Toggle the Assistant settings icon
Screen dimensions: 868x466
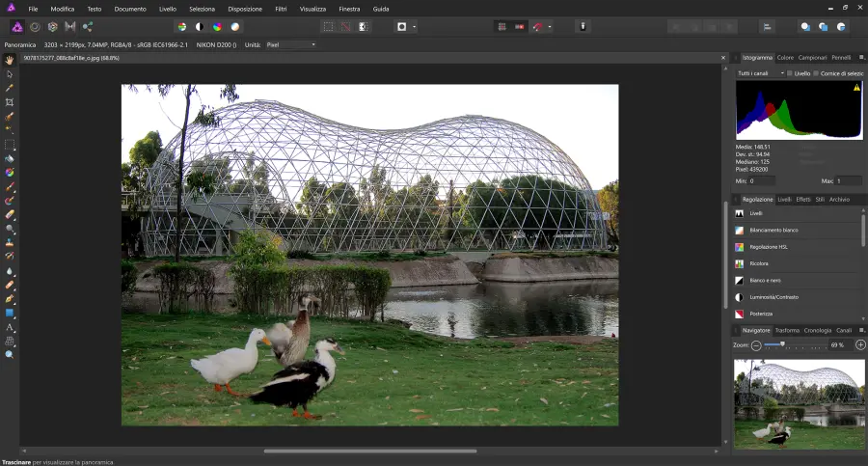(x=583, y=27)
